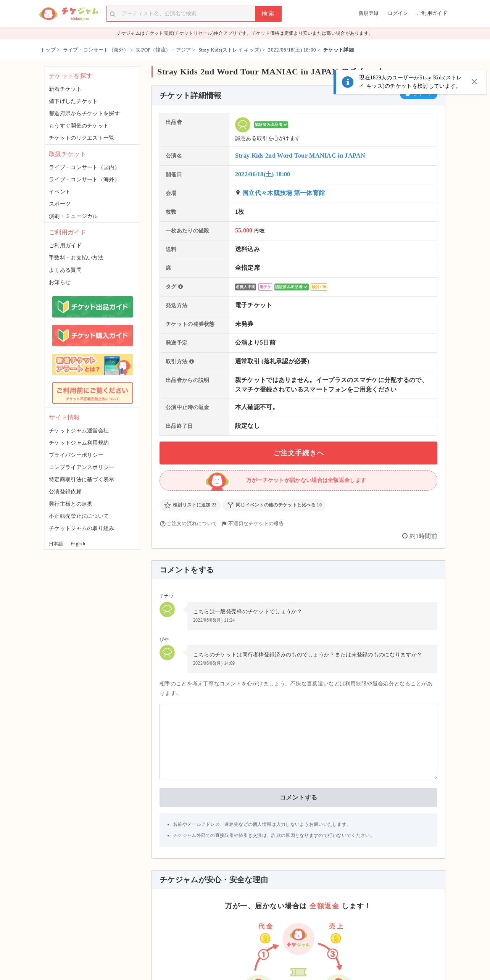Open チケットジャム運営会社 in sidebar

79,430
